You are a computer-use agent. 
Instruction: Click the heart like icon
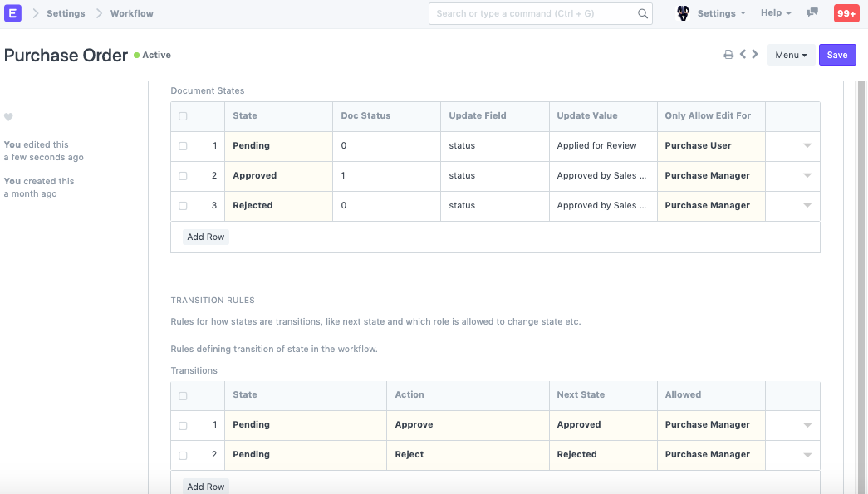click(x=8, y=117)
